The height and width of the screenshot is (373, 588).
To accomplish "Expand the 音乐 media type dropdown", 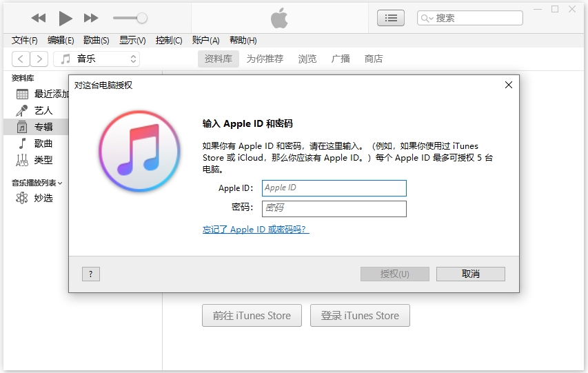I will coord(97,59).
